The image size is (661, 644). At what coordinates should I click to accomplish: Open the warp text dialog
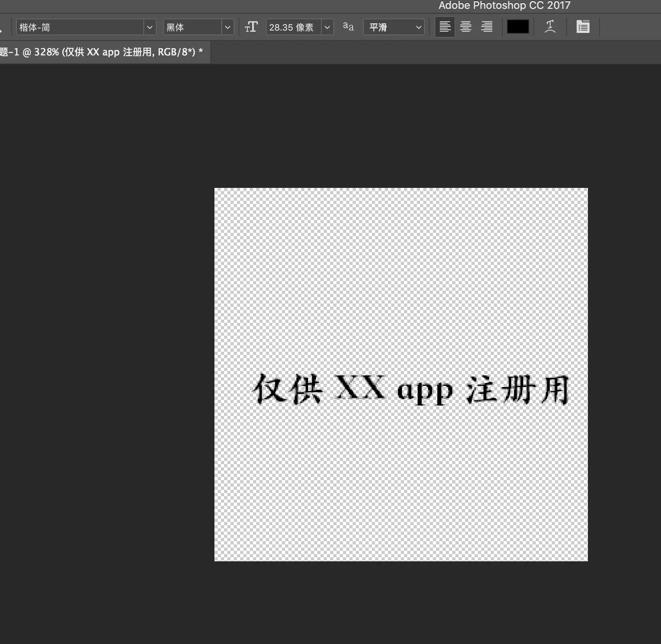click(550, 27)
